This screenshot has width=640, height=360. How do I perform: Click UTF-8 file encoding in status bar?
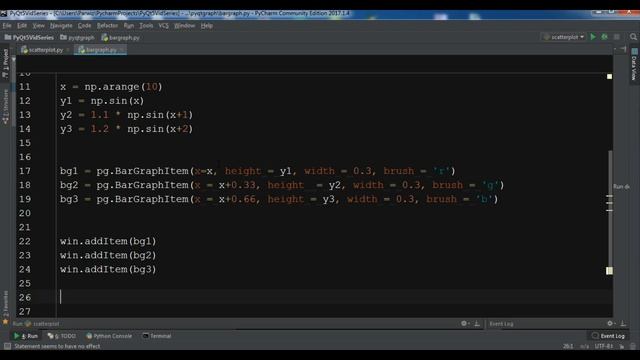tap(604, 346)
